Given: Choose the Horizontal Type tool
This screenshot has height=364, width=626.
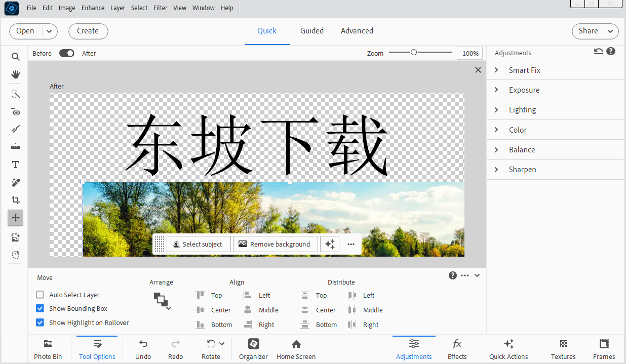Looking at the screenshot, I should 15,164.
